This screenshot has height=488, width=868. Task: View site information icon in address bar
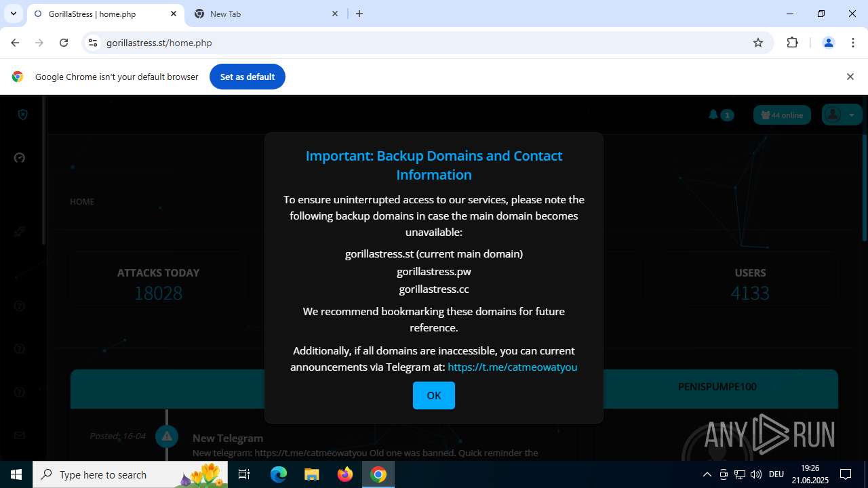[93, 43]
